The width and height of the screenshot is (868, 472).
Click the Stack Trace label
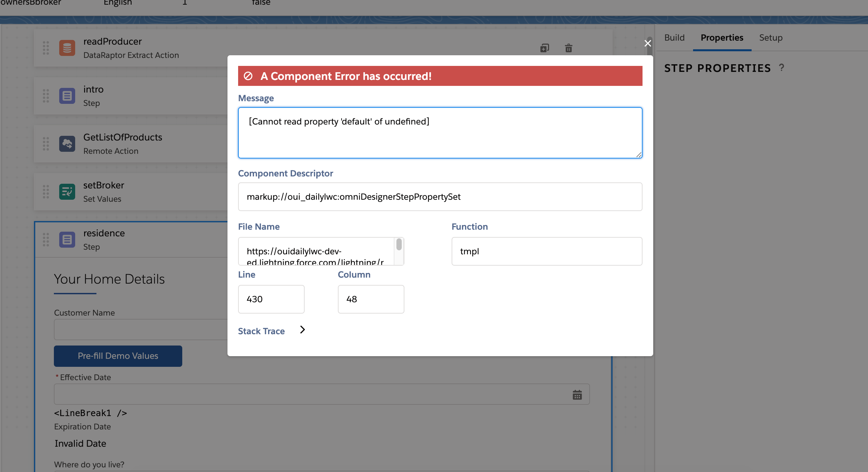pos(261,331)
